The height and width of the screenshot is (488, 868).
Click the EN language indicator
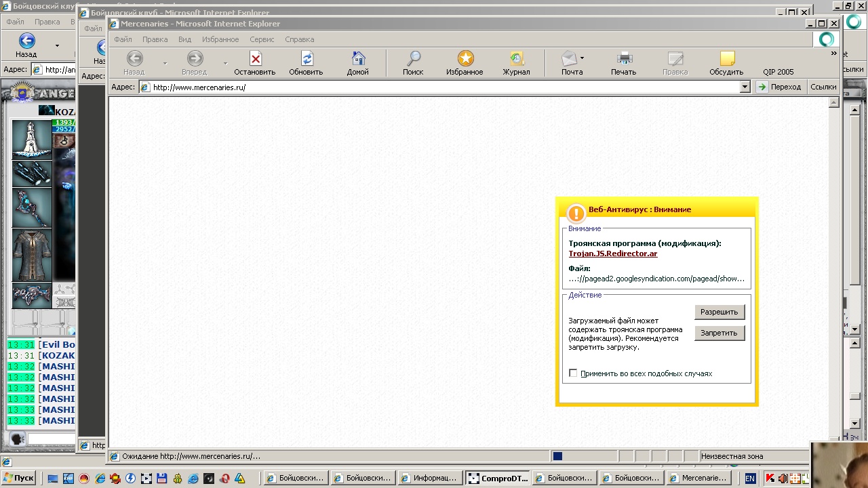pos(750,479)
